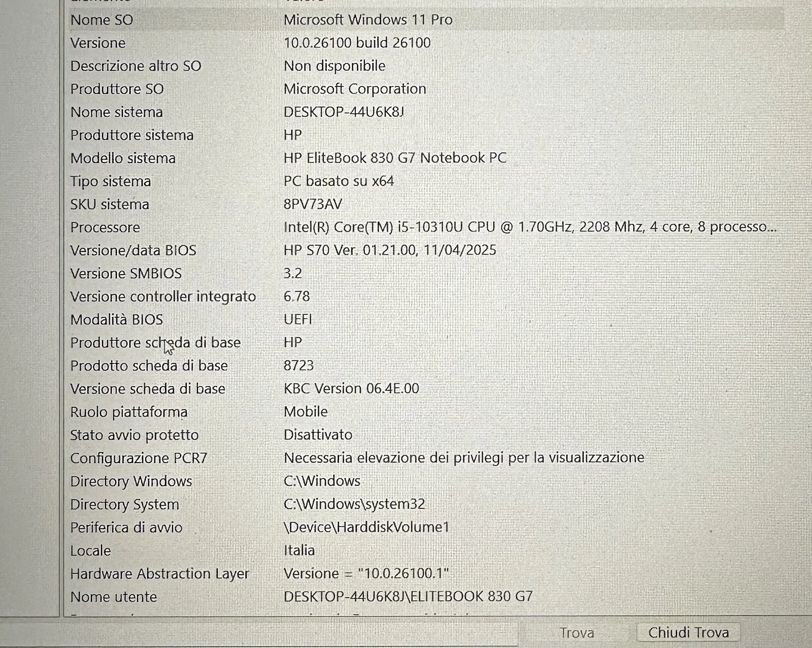Image resolution: width=812 pixels, height=648 pixels.
Task: Select value HP EliteBook 830 G7 Notebook PC
Action: 395,158
